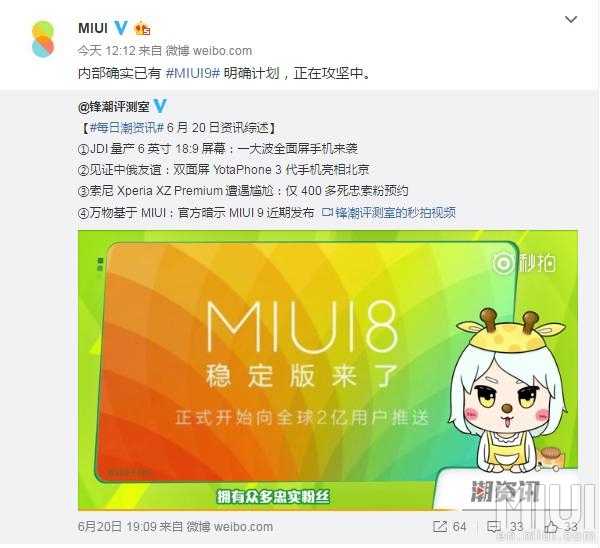Play the MIUI8 video thumbnail
This screenshot has height=548, width=600.
tap(328, 370)
